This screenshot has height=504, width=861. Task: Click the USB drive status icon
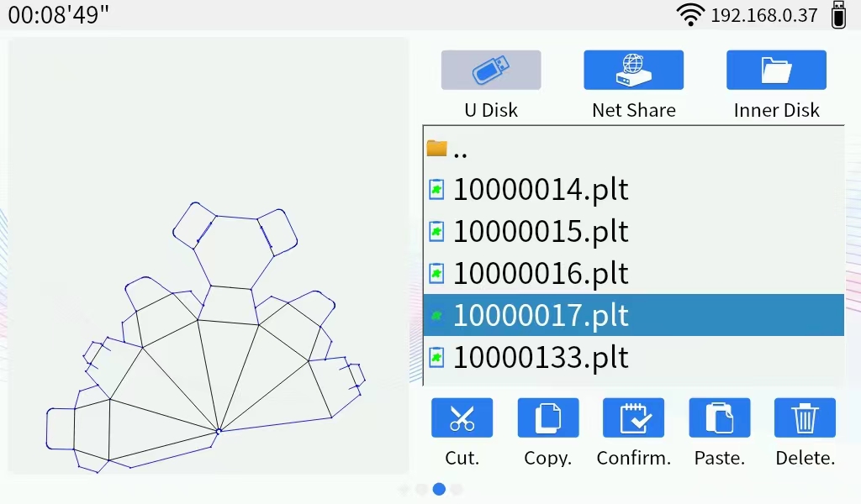pos(837,15)
